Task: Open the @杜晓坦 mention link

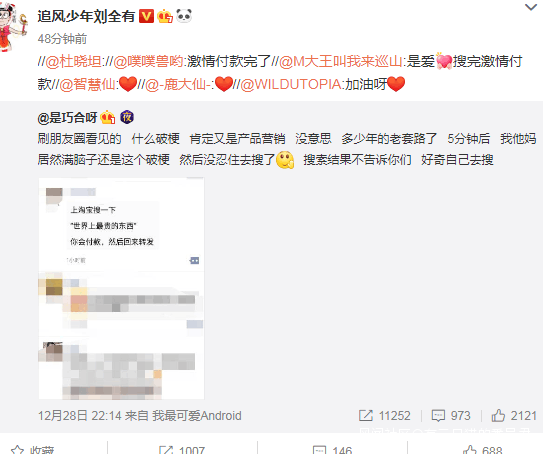Action: pyautogui.click(x=73, y=61)
